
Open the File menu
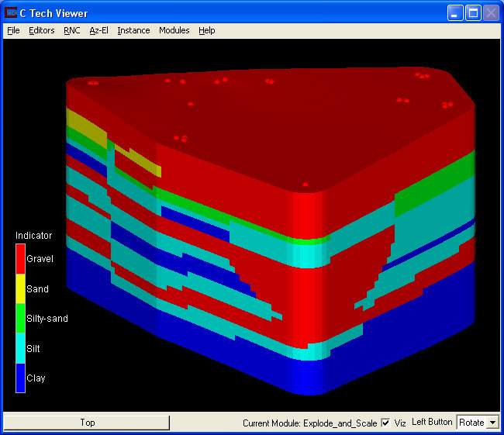[x=13, y=30]
